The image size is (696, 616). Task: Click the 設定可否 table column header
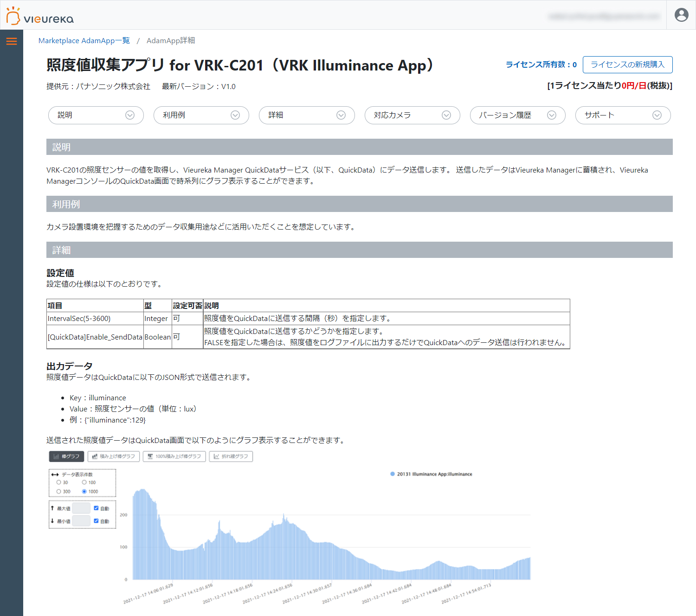pyautogui.click(x=187, y=306)
